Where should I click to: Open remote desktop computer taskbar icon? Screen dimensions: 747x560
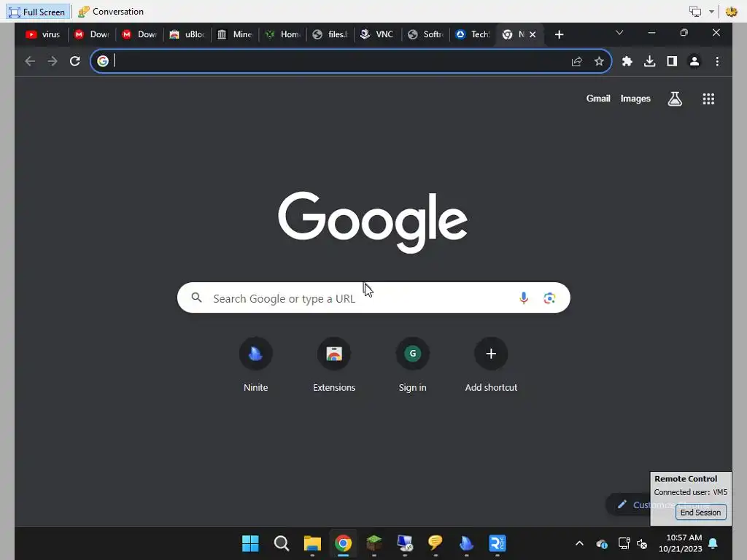[405, 543]
